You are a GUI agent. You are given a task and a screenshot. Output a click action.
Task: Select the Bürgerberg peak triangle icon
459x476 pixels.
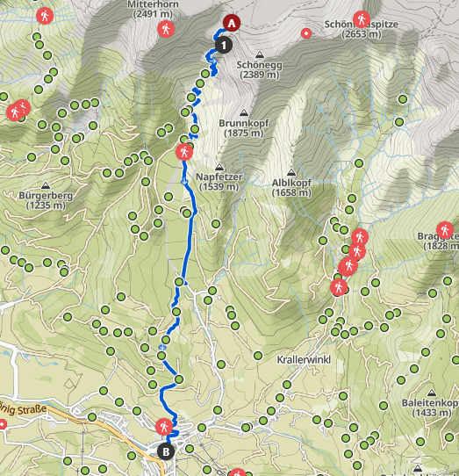coord(46,185)
